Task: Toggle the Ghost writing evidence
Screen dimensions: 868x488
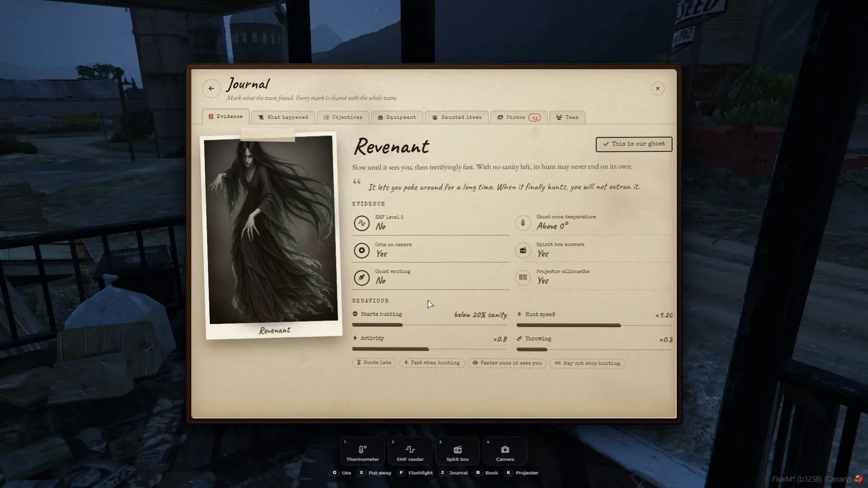Action: click(x=431, y=277)
